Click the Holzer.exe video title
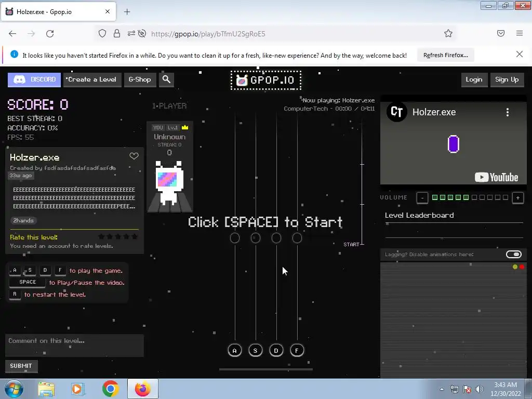 434,112
